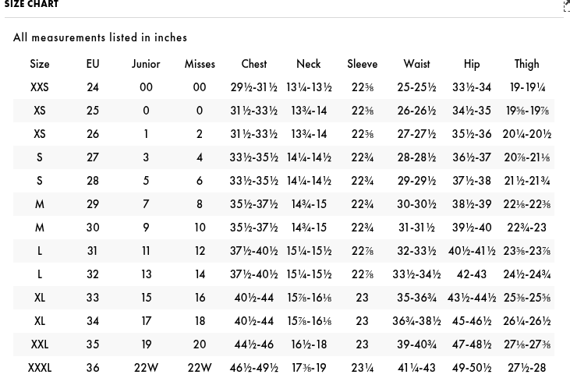The width and height of the screenshot is (570, 392).
Task: Select the Size column header
Action: [x=40, y=64]
